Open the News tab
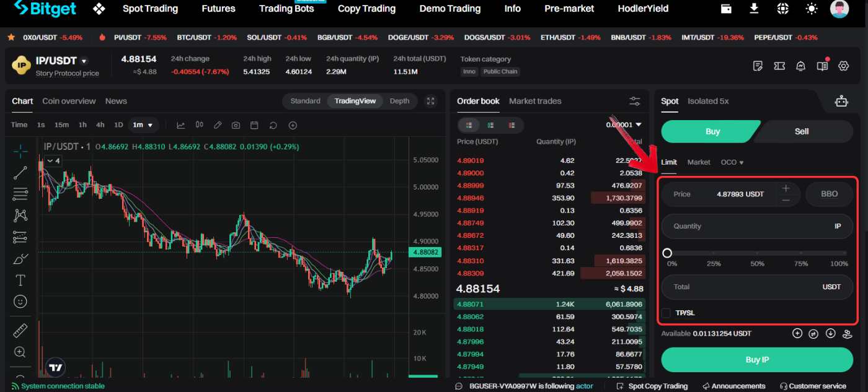The image size is (868, 392). coord(116,101)
